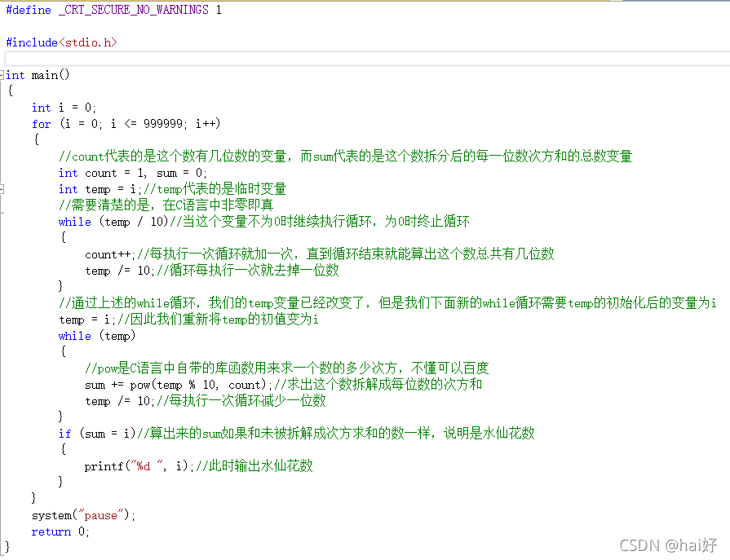Click the 'while (temp)' line
The height and width of the screenshot is (560, 730).
(97, 335)
